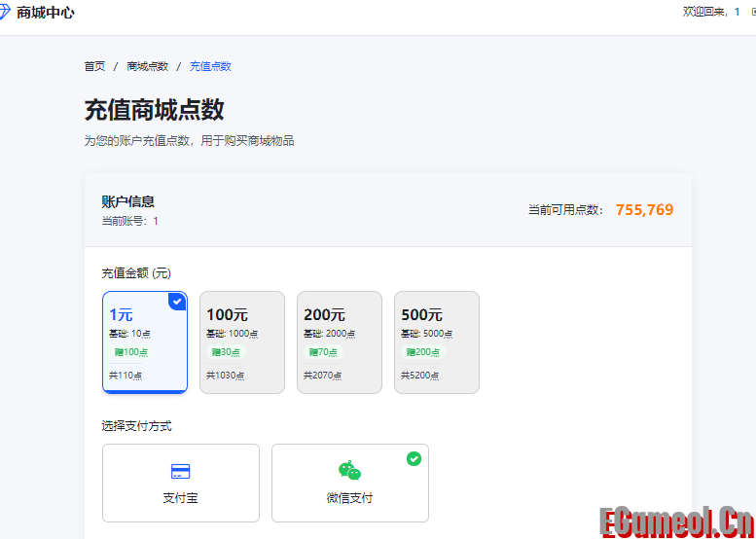This screenshot has height=539, width=756.
Task: Click the 赠70点 bonus badge
Action: [x=323, y=352]
